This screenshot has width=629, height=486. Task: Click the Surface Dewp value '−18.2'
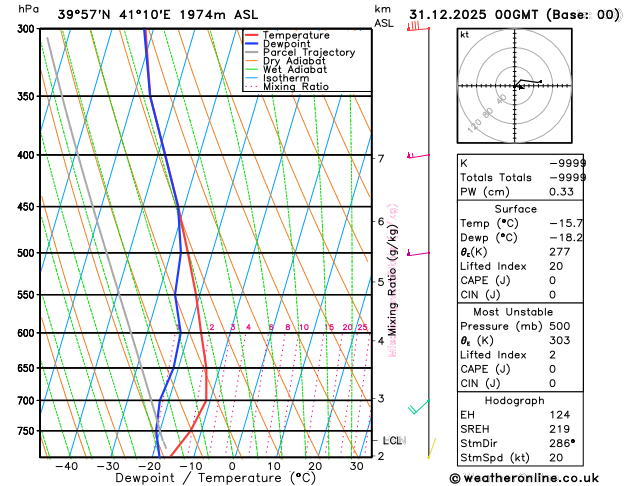pyautogui.click(x=566, y=238)
